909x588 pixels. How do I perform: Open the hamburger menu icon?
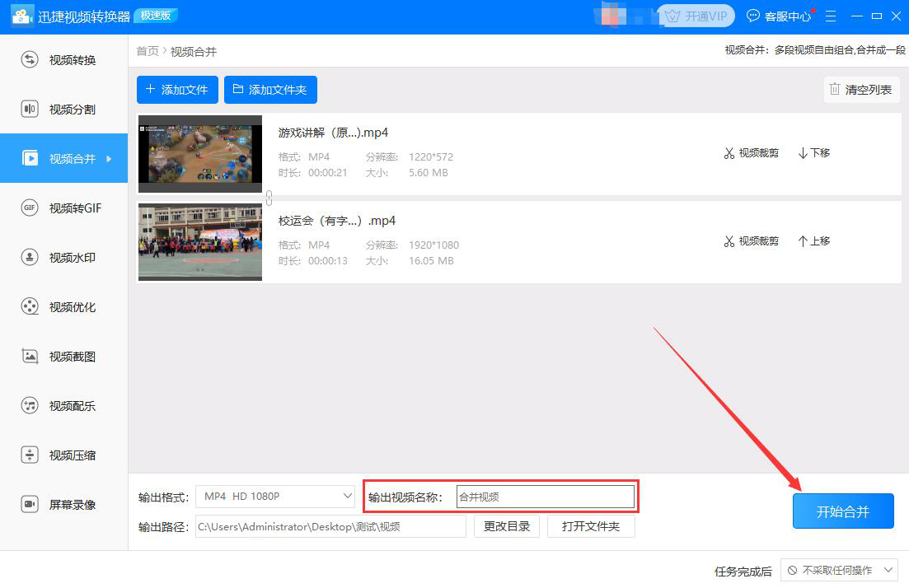[831, 16]
